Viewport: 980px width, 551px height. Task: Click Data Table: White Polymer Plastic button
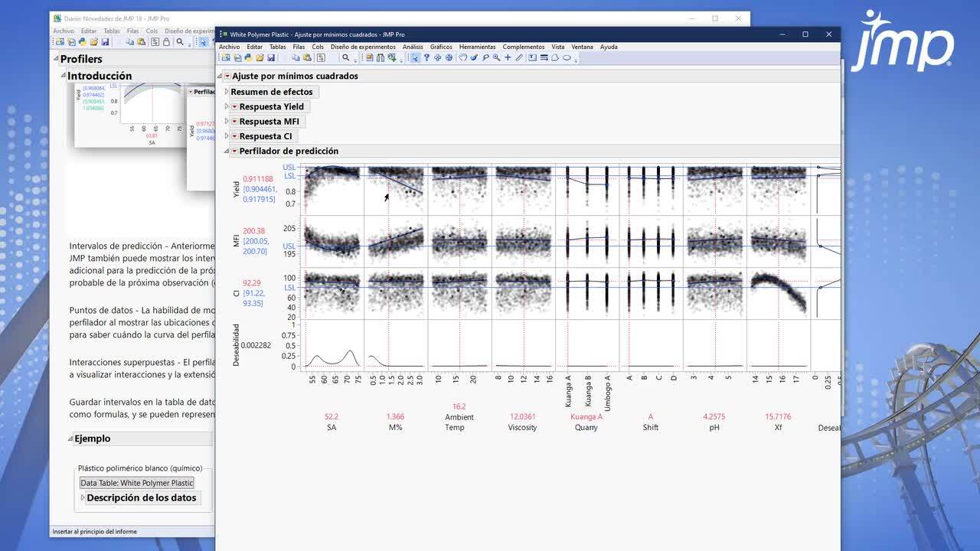(x=137, y=483)
